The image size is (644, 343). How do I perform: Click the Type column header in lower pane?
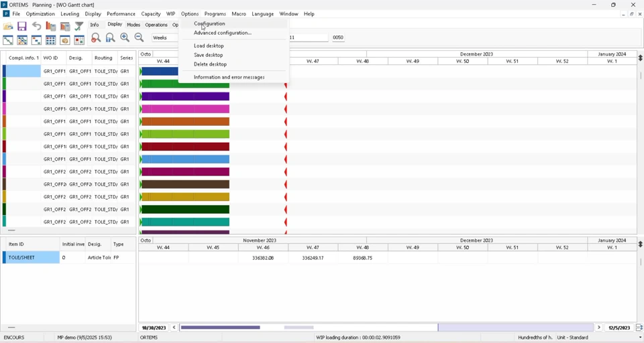123,244
